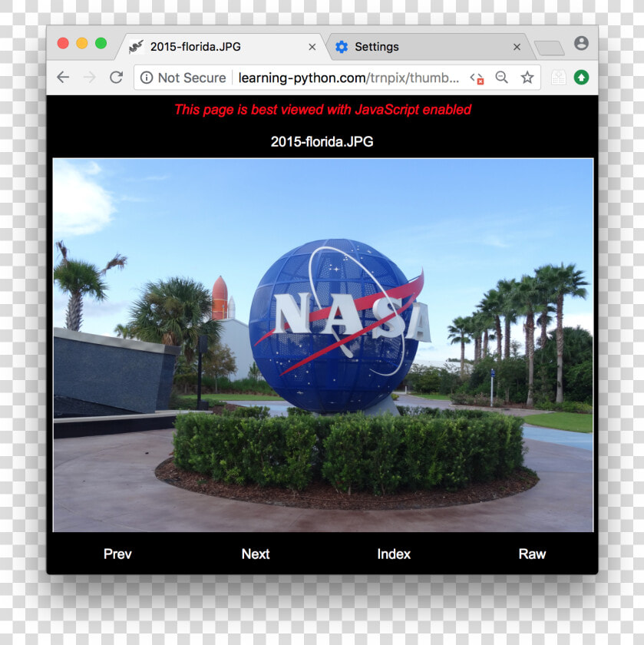Close the 2015-florida.JPG tab

pyautogui.click(x=312, y=47)
